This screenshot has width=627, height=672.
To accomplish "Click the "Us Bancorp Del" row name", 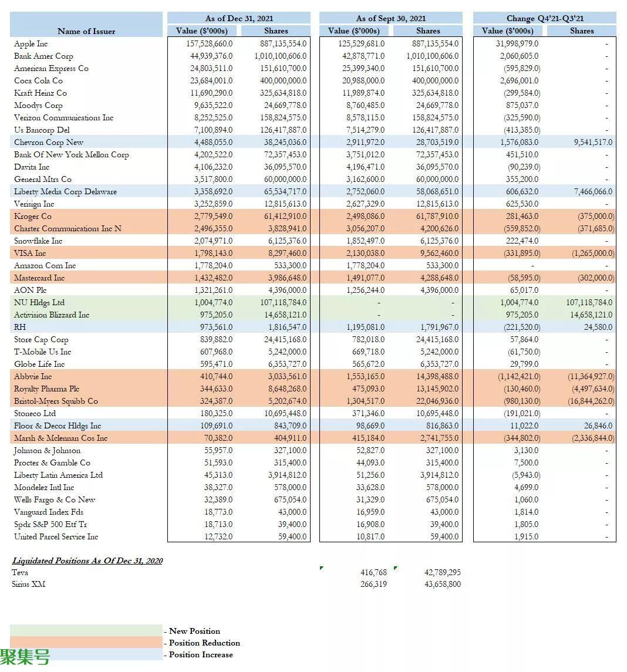I will pos(42,130).
